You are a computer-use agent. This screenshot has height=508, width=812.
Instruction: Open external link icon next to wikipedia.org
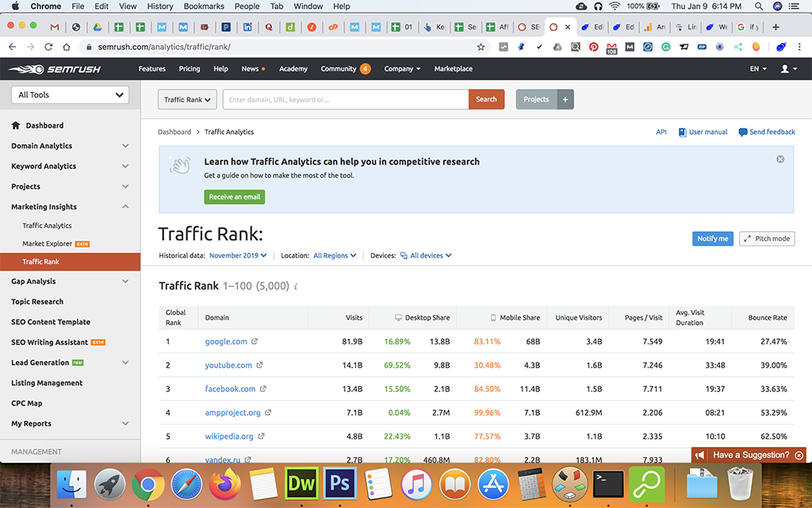click(x=261, y=437)
